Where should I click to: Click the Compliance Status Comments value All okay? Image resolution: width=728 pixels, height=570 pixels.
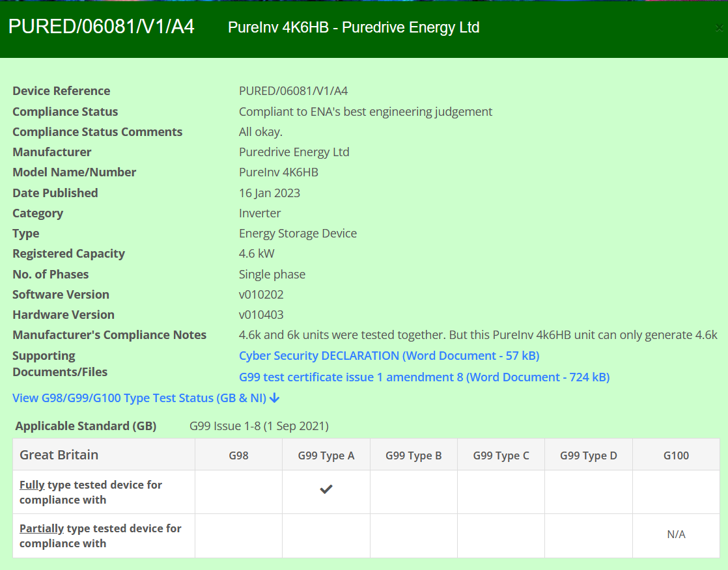click(259, 131)
